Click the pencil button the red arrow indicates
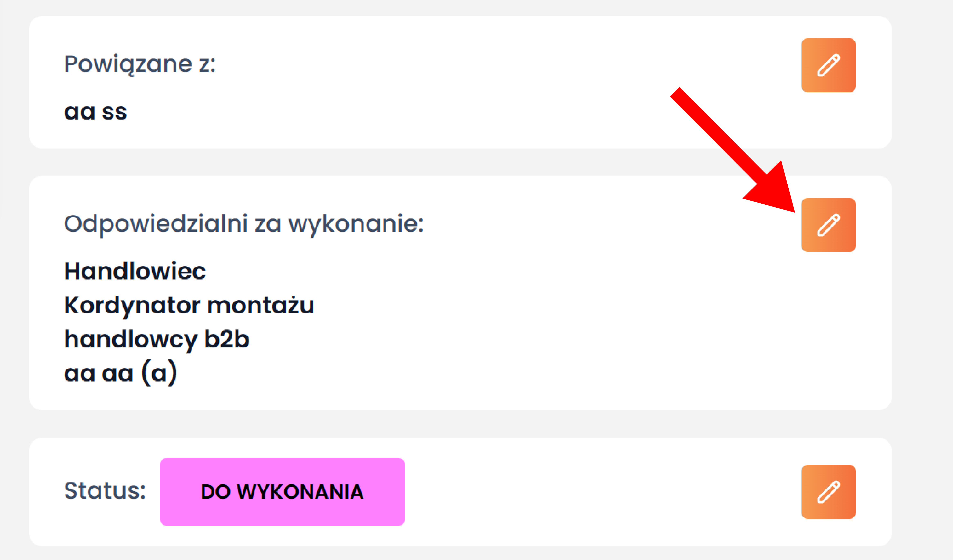The height and width of the screenshot is (560, 953). click(x=828, y=225)
